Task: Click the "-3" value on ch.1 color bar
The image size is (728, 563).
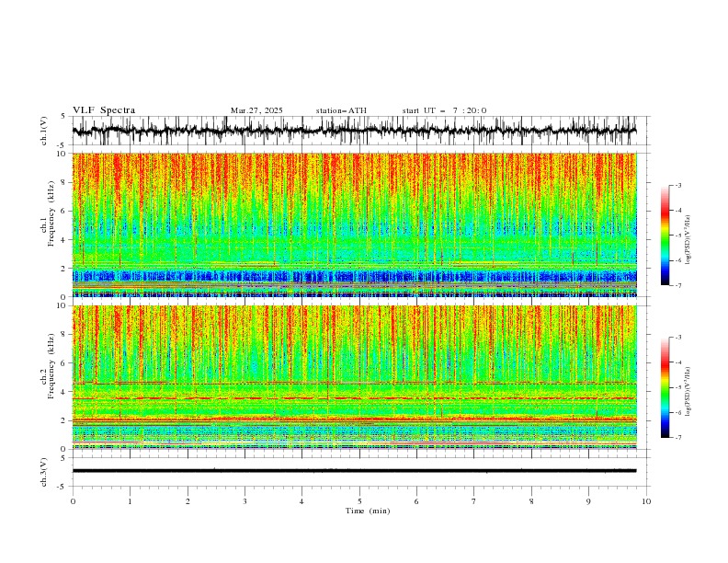Action: click(x=678, y=185)
